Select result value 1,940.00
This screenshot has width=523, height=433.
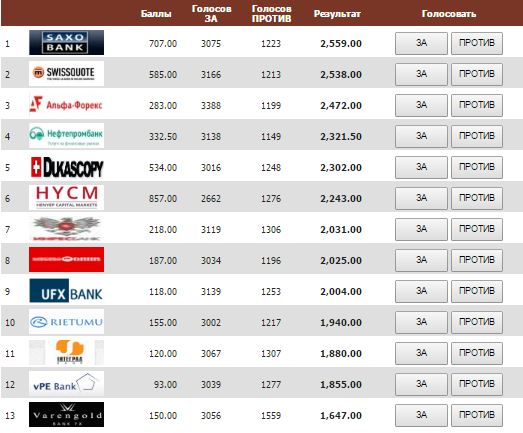point(341,323)
